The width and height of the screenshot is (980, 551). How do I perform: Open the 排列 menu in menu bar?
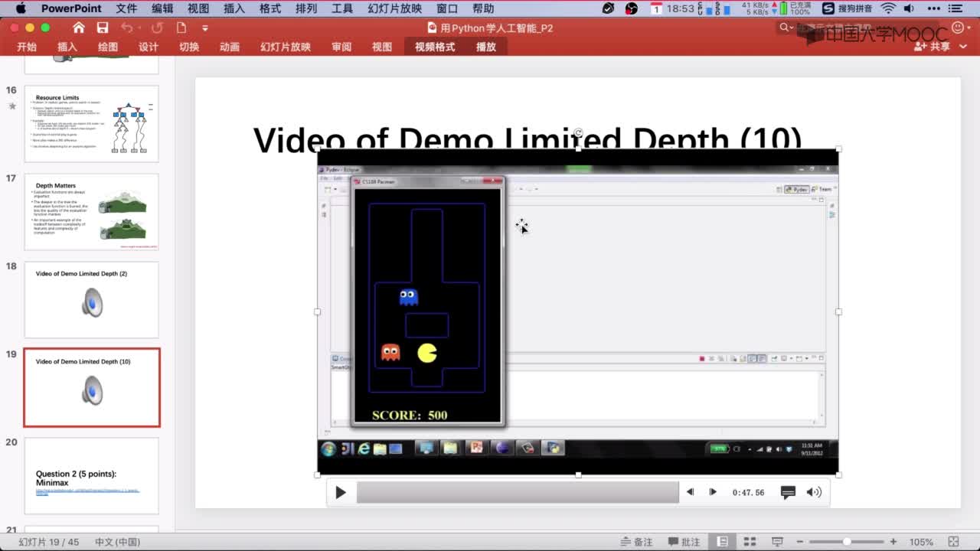coord(306,8)
